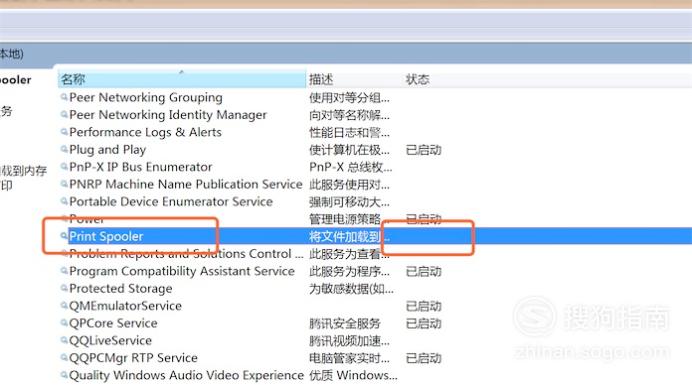
Task: Select the QPCore Service name
Action: (x=113, y=323)
